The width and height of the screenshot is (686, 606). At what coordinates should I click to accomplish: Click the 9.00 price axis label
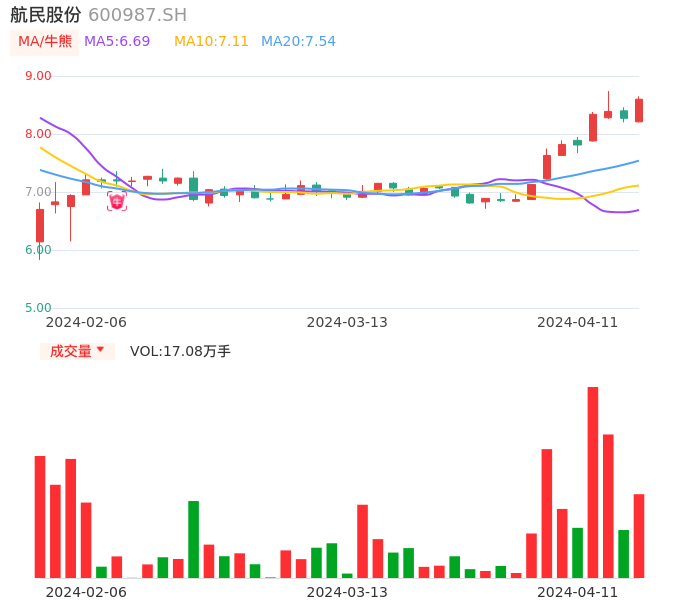38,76
